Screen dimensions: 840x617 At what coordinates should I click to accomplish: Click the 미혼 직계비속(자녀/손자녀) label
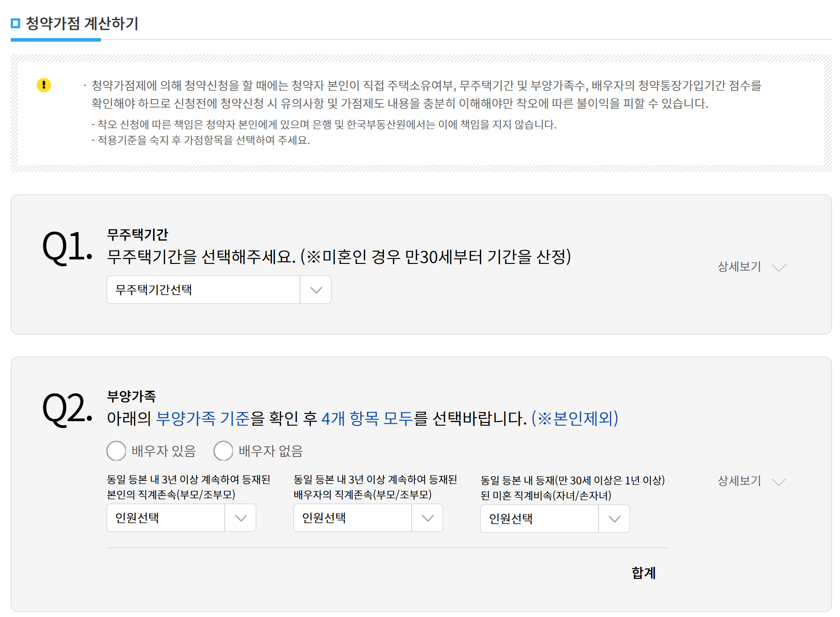[x=573, y=488]
